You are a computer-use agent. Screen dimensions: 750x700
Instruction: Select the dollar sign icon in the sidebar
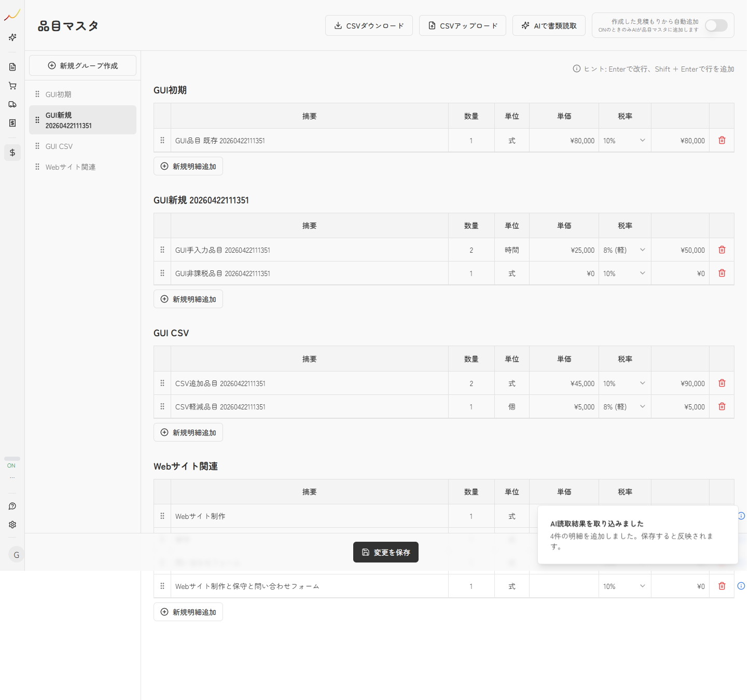coord(12,152)
